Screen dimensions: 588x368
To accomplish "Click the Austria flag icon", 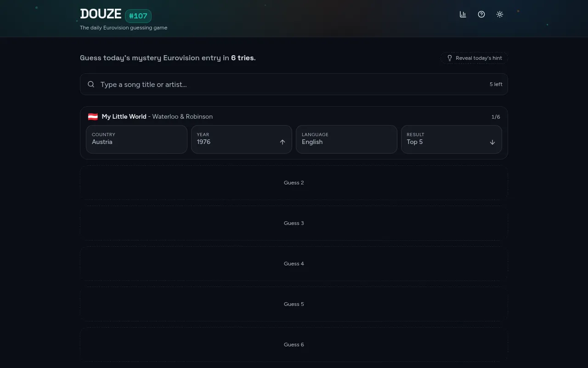I will pos(93,116).
